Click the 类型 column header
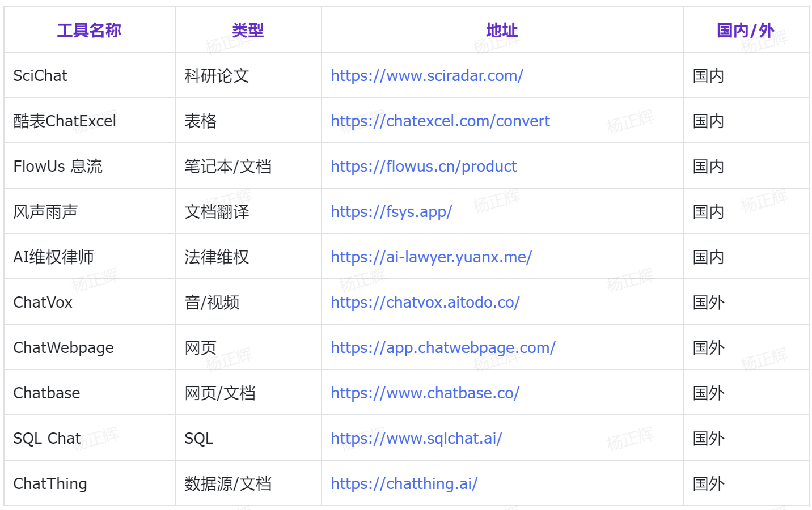Screen dimensions: 812x510 click(248, 30)
